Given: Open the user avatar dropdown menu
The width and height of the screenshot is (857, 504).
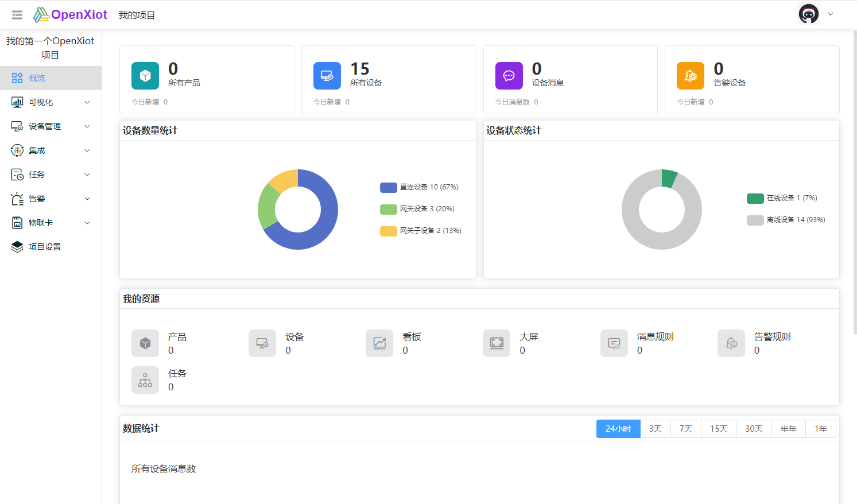Looking at the screenshot, I should click(816, 14).
